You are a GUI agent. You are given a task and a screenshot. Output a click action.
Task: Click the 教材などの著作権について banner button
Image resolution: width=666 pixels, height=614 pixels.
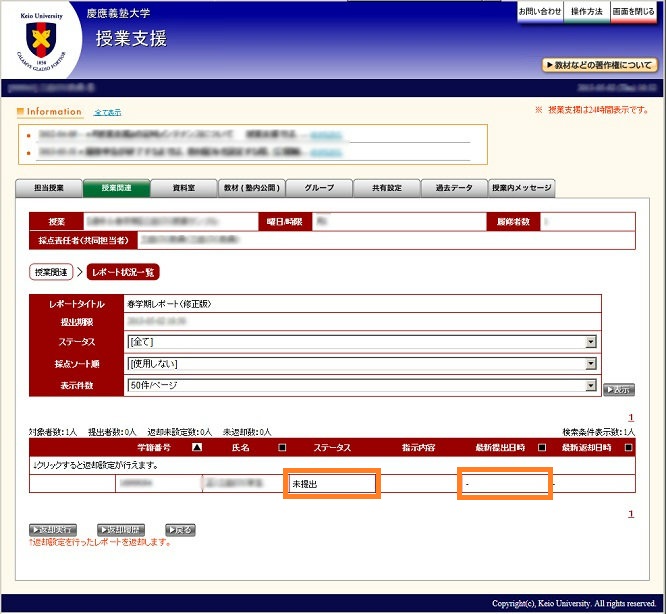(600, 65)
